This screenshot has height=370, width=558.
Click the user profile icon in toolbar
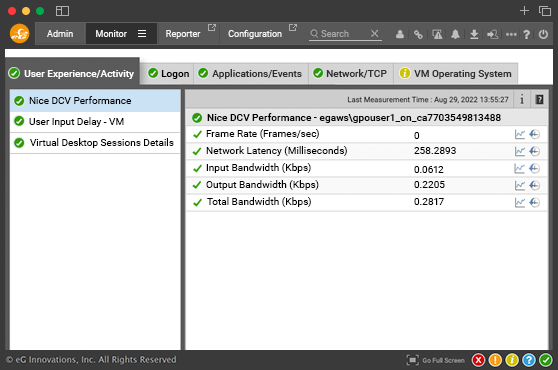click(400, 34)
